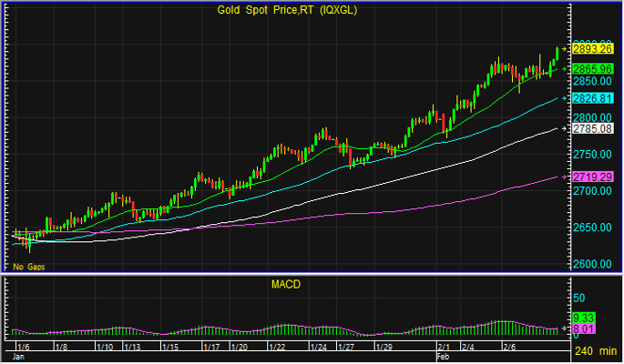Click the 2/1 date marker on time axis
The image size is (624, 364).
445,347
